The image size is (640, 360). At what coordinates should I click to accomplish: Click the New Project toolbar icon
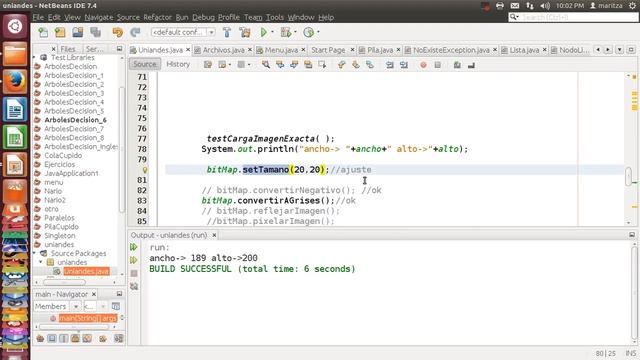point(60,32)
